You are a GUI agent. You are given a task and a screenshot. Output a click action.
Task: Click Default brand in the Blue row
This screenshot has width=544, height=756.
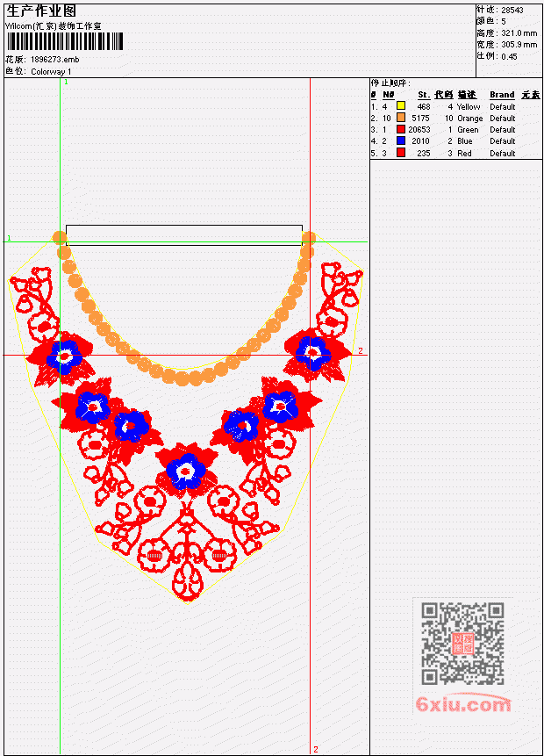[x=503, y=141]
